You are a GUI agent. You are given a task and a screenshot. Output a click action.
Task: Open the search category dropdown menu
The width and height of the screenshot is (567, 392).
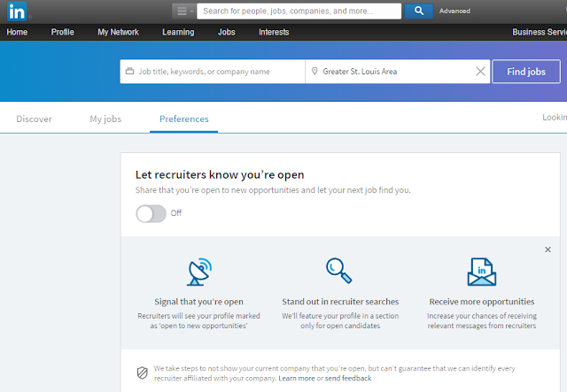(x=184, y=12)
